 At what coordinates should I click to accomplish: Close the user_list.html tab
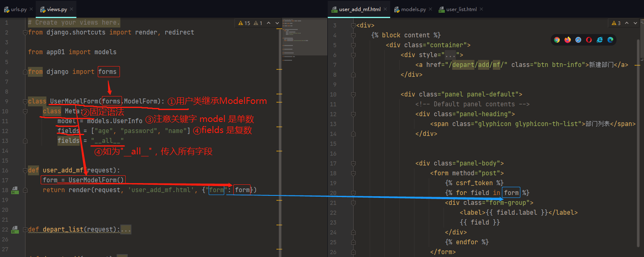pos(481,9)
